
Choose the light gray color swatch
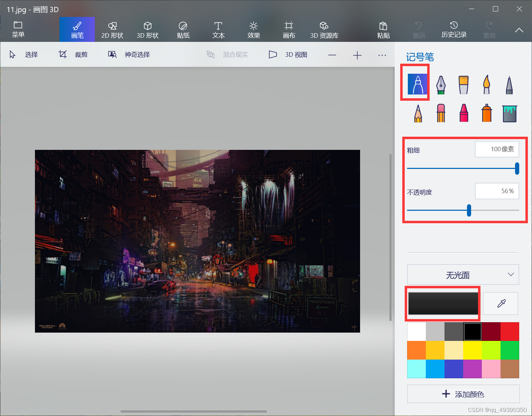click(435, 332)
